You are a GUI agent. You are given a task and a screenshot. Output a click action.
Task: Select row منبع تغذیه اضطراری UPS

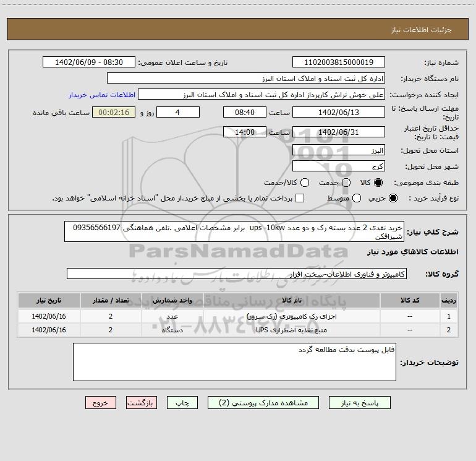(x=238, y=330)
